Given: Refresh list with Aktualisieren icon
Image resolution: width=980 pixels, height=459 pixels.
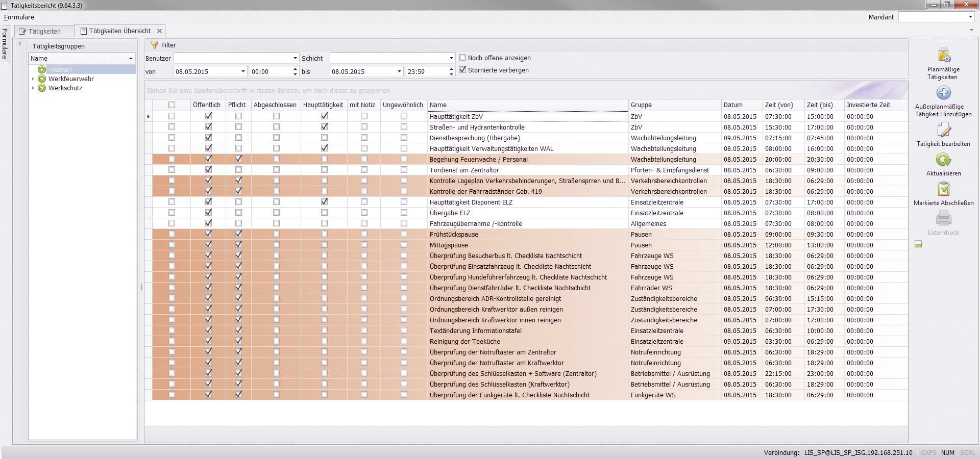Looking at the screenshot, I should point(943,160).
